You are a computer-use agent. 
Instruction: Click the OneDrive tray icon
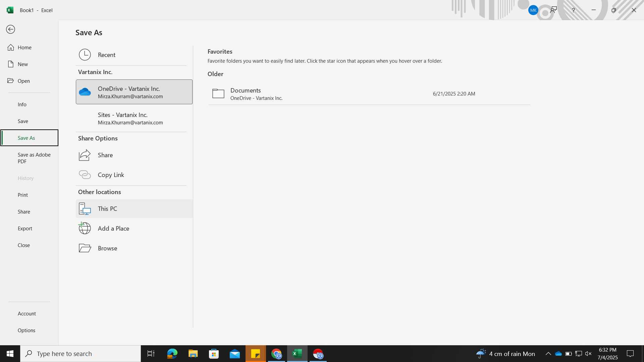[x=558, y=354]
